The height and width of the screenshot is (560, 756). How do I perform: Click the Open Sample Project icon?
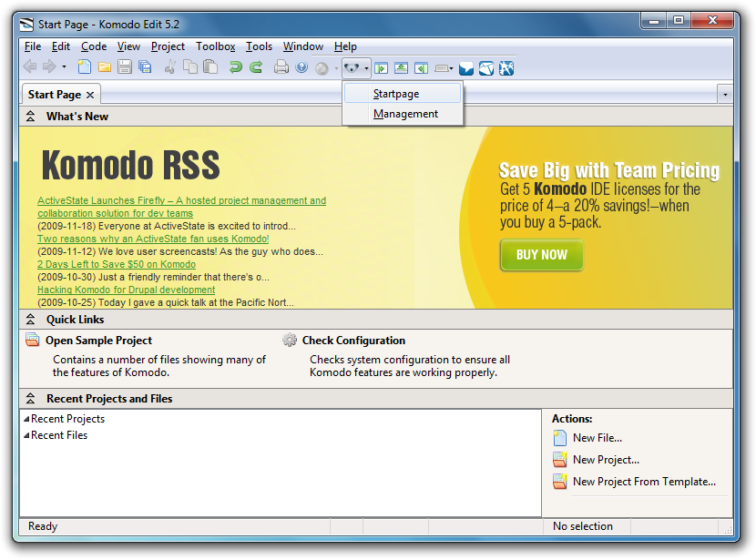point(32,340)
